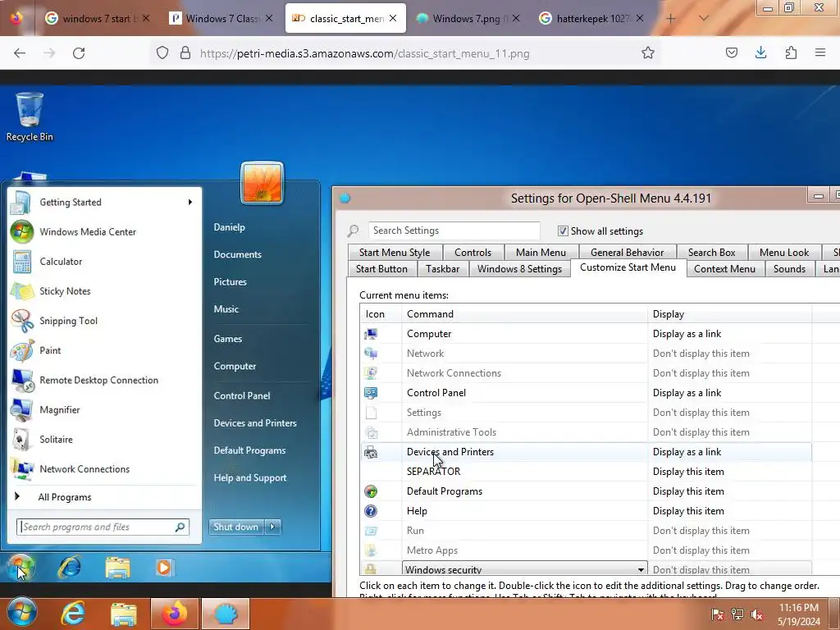Click Shut down button
Image resolution: width=840 pixels, height=630 pixels.
tap(235, 527)
